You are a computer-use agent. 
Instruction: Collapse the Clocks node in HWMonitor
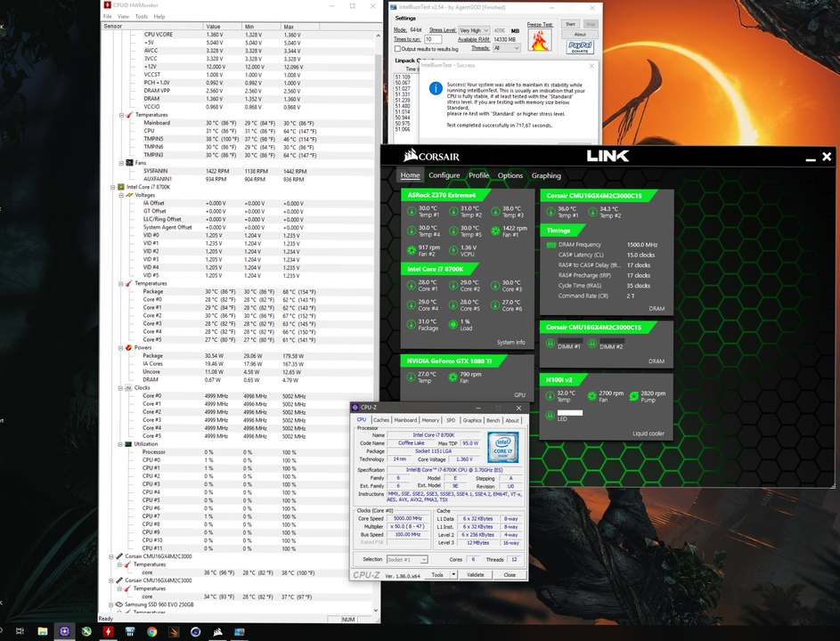121,388
